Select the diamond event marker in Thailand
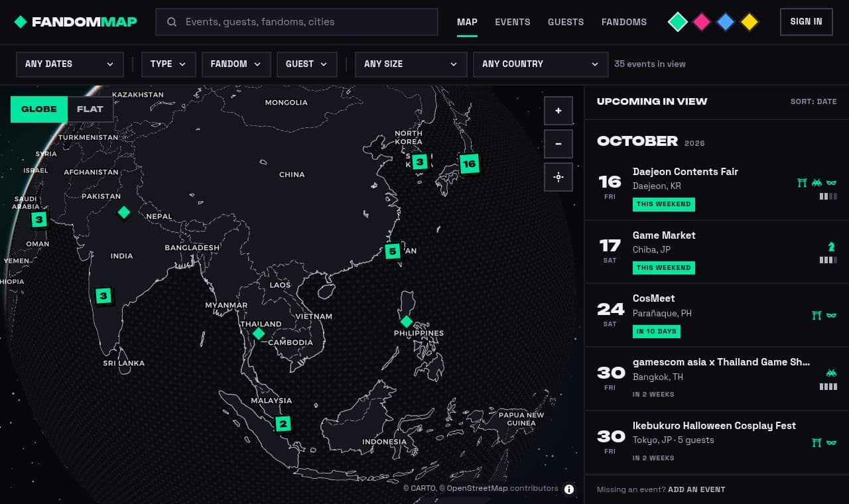This screenshot has width=849, height=504. click(x=259, y=334)
